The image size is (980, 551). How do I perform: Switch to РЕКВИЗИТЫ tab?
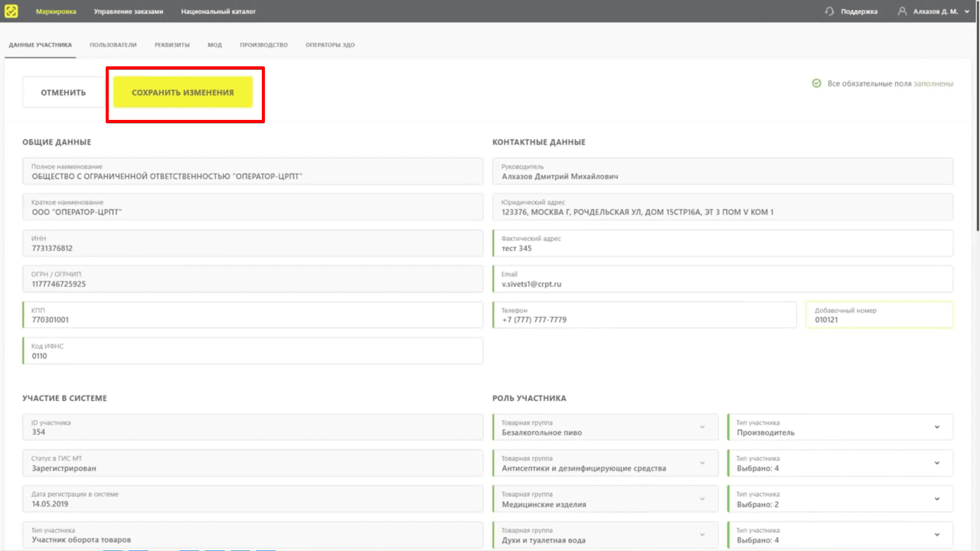(x=172, y=45)
